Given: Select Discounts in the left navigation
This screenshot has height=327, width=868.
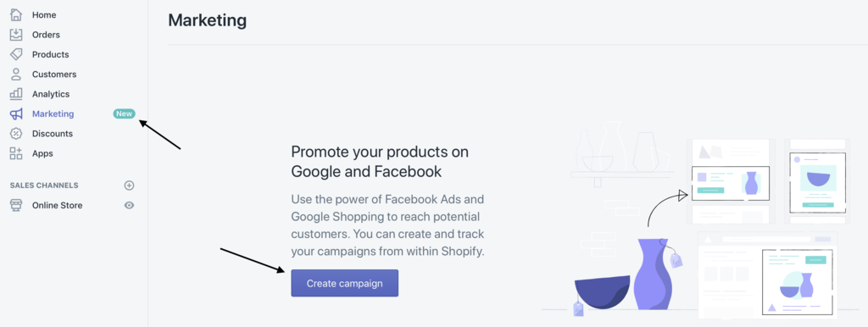Looking at the screenshot, I should 53,133.
